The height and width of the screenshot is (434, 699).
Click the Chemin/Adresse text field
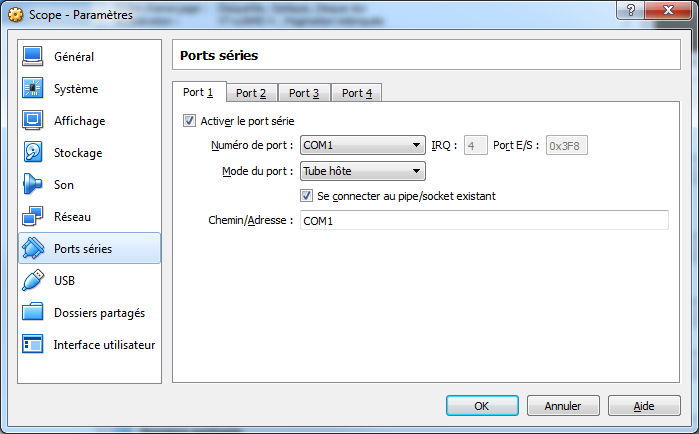pyautogui.click(x=483, y=220)
